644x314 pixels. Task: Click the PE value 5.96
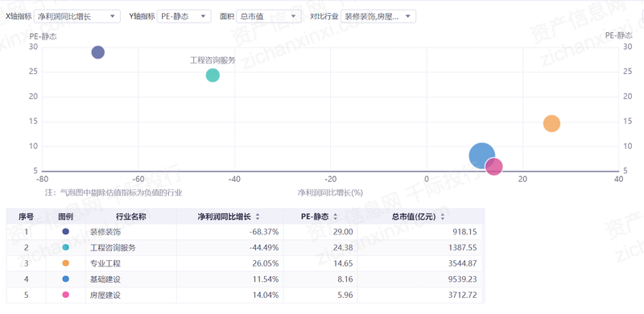click(x=345, y=295)
